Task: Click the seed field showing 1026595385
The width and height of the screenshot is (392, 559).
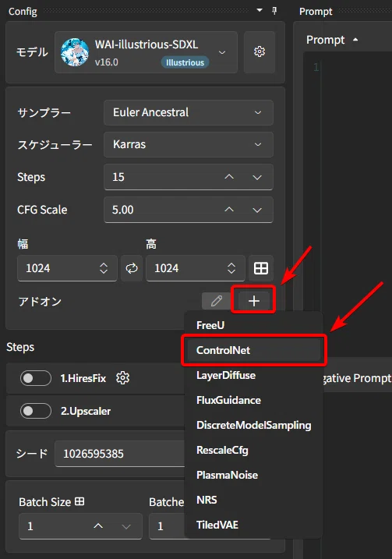Action: click(120, 454)
